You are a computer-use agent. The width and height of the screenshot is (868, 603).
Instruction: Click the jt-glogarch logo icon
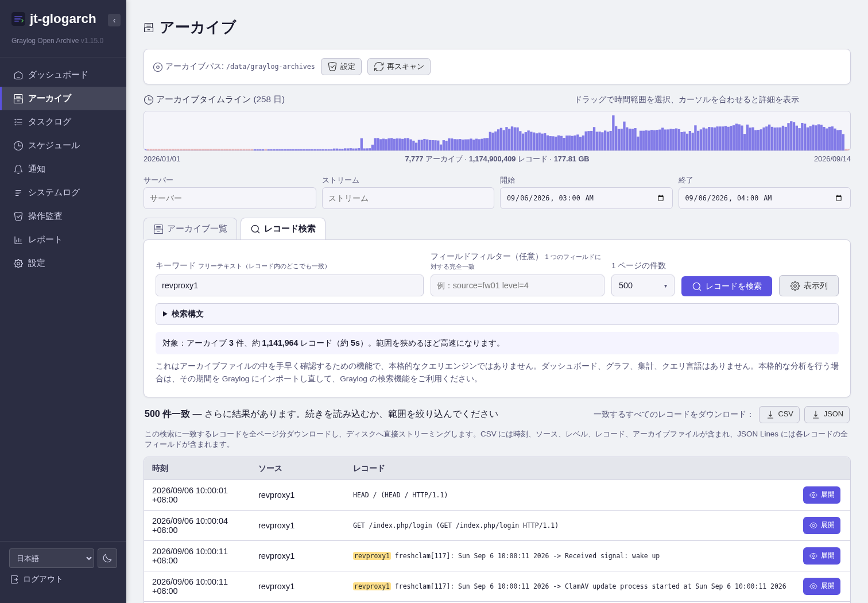coord(18,19)
